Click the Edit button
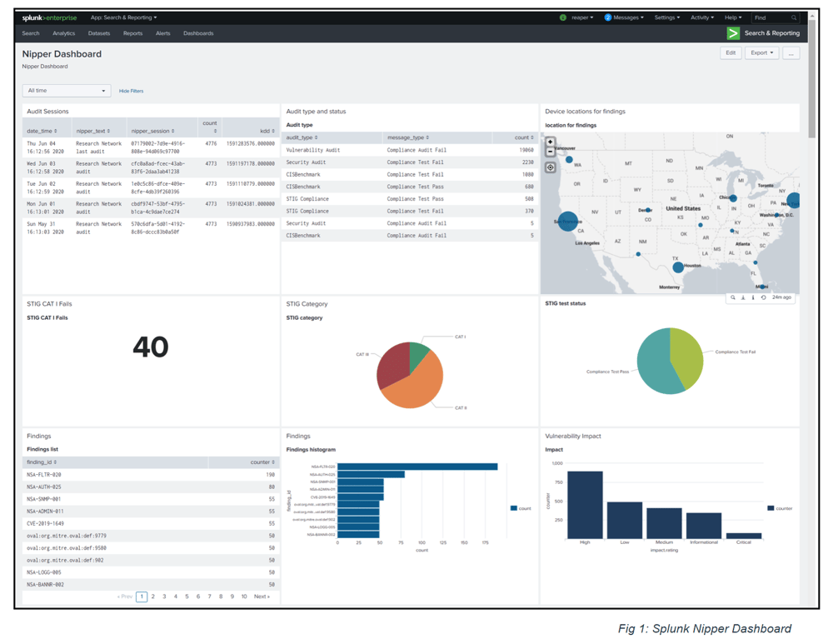Screen dimensions: 833x644 pyautogui.click(x=730, y=52)
